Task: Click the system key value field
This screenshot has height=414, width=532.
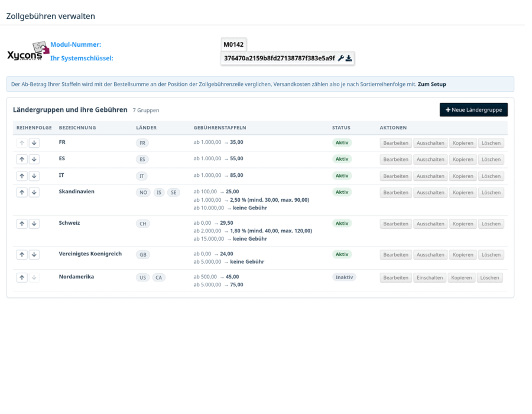Action: point(287,58)
